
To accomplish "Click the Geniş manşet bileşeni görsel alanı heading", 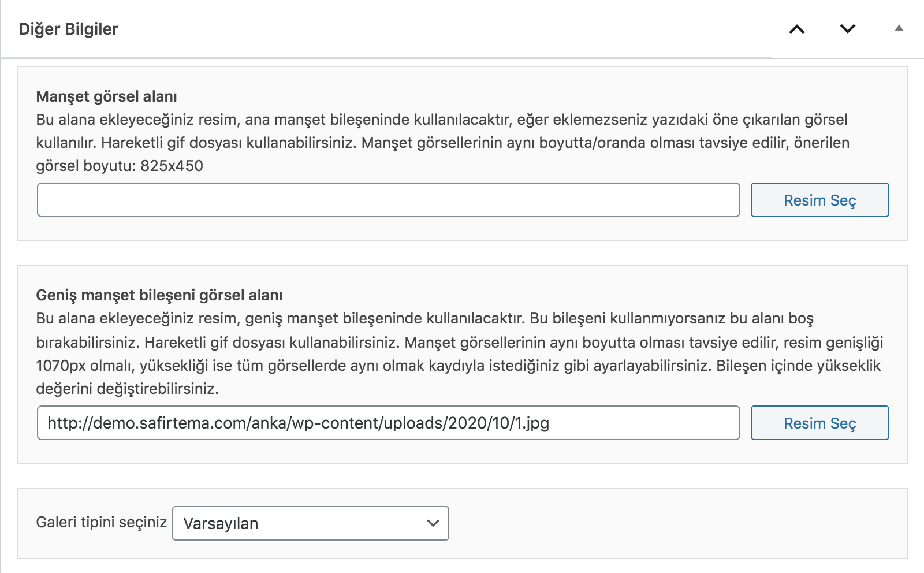I will (159, 295).
